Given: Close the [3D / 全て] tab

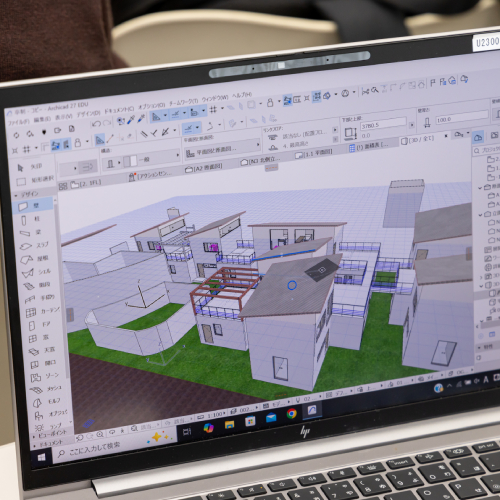Looking at the screenshot, I should pyautogui.click(x=446, y=136).
